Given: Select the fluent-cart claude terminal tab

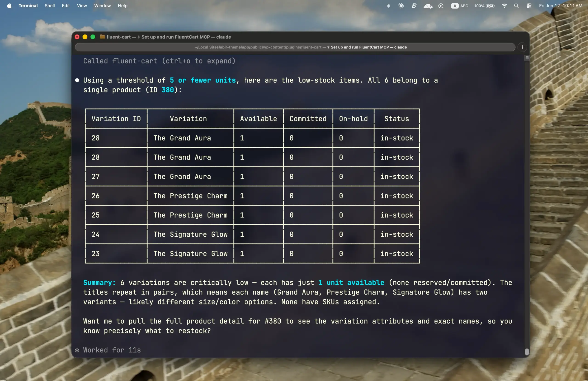Looking at the screenshot, I should (295, 47).
